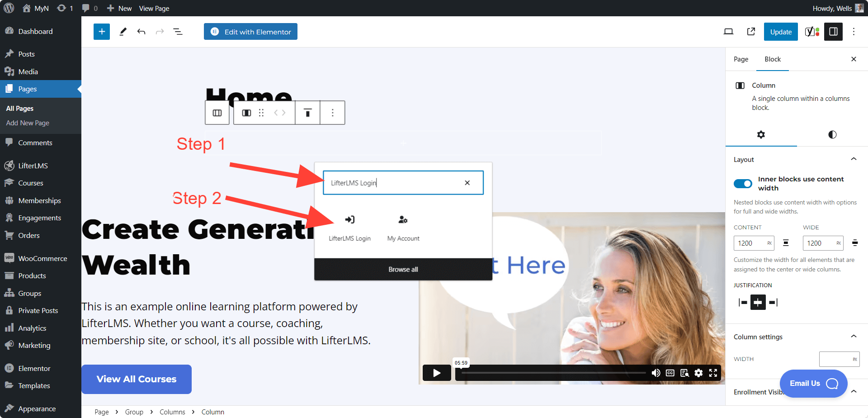Open Howdy, Wells account menu

838,8
